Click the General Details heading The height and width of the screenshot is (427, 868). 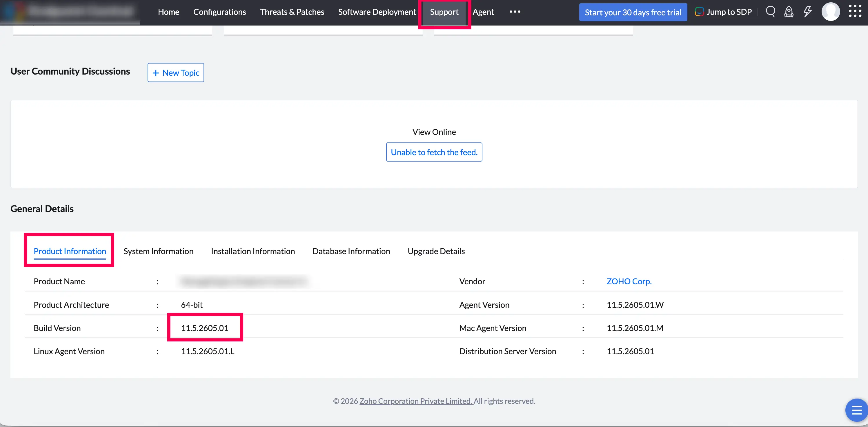(x=42, y=209)
